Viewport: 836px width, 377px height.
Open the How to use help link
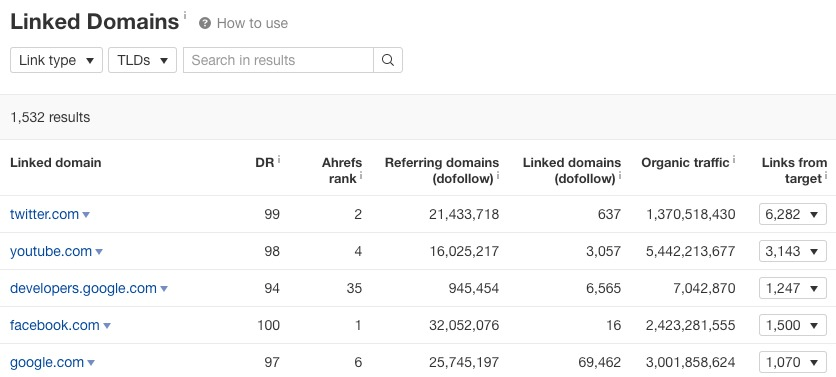click(x=252, y=23)
